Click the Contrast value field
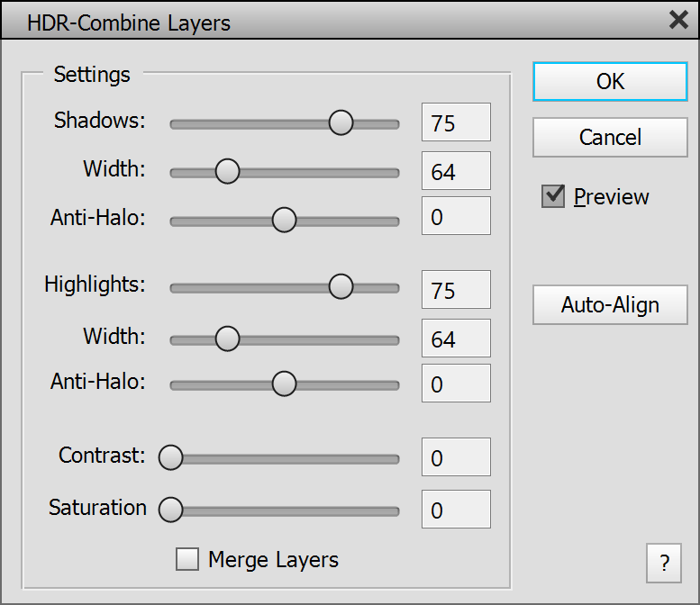 (456, 457)
